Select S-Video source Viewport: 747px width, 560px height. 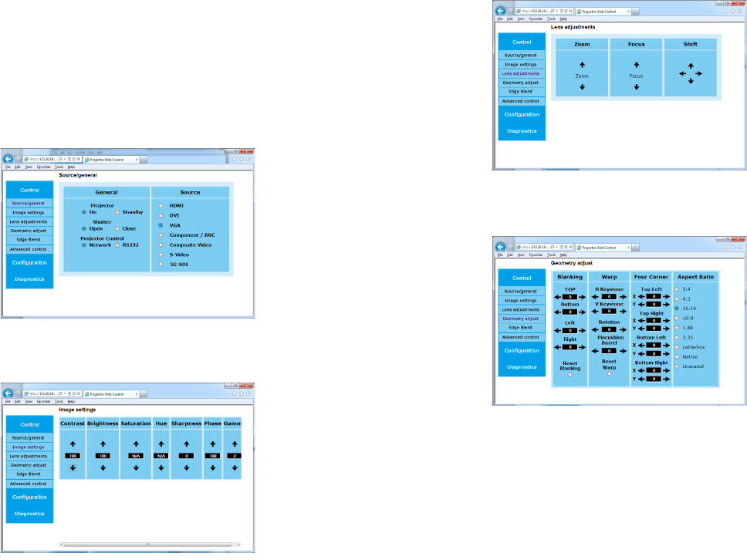(161, 255)
